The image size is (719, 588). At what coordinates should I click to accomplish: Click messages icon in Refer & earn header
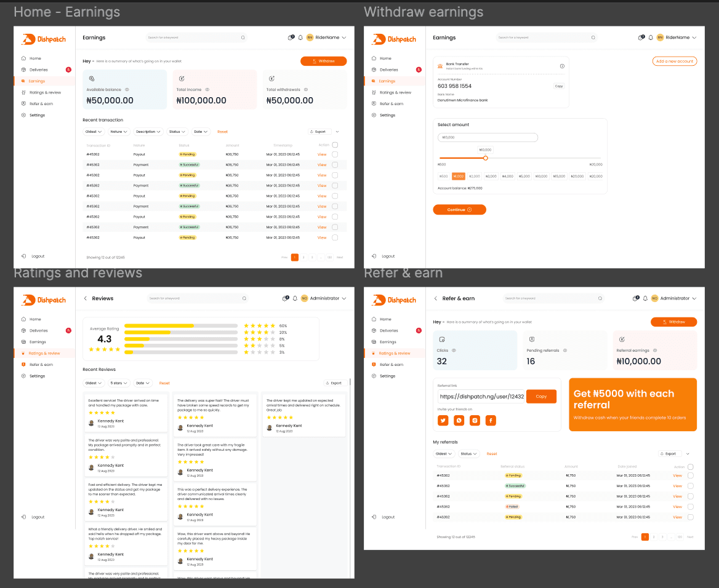pyautogui.click(x=635, y=298)
